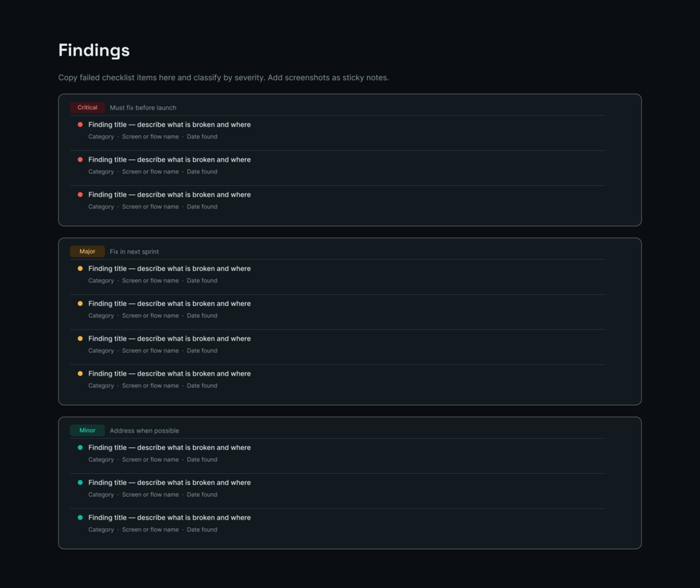Click the 'Address when possible' label
This screenshot has height=588, width=700.
(x=144, y=431)
